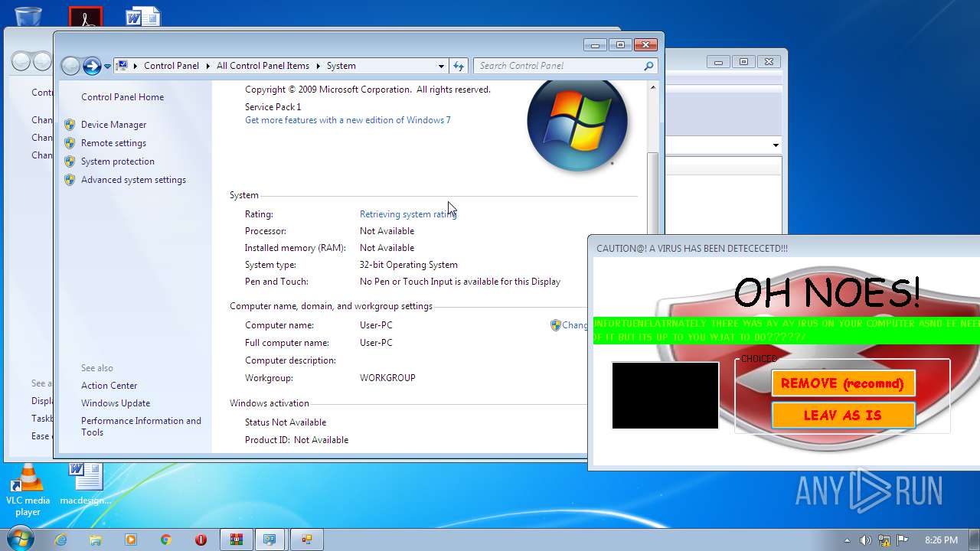
Task: Click the search magnifier icon
Action: [648, 66]
